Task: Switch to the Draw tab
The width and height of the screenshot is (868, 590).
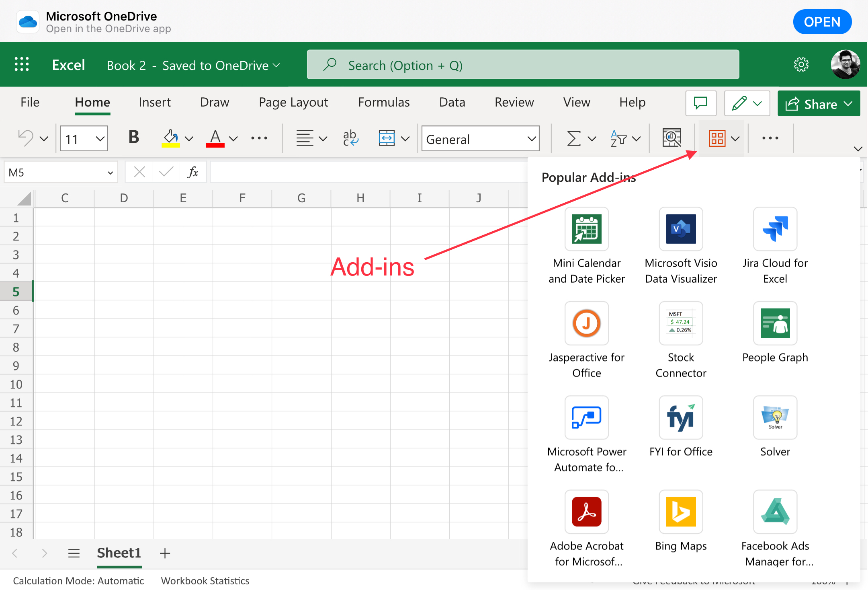Action: pos(215,102)
